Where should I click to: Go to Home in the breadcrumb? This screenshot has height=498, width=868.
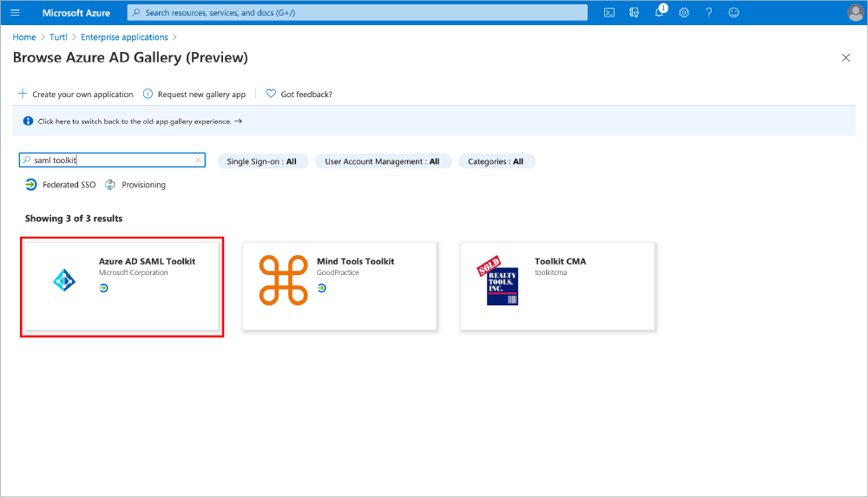[24, 37]
